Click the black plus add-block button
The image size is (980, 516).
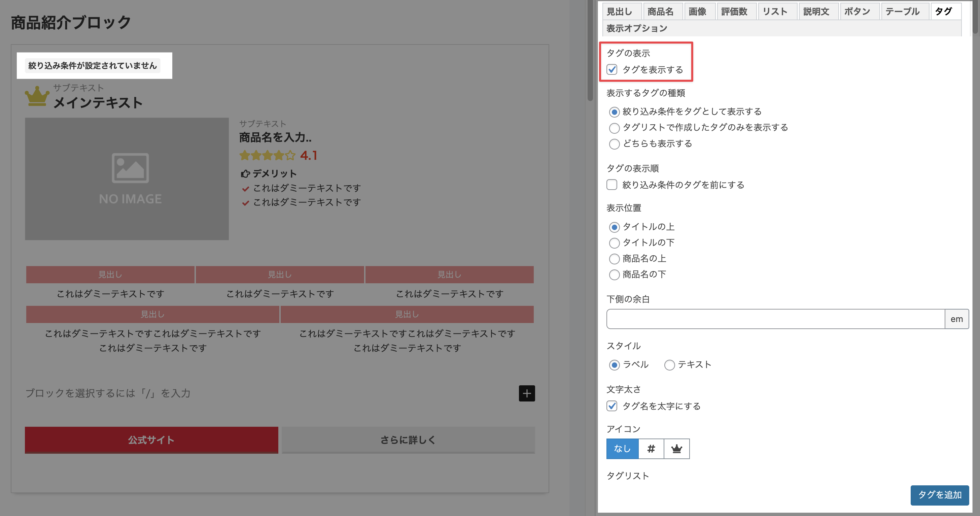[527, 393]
